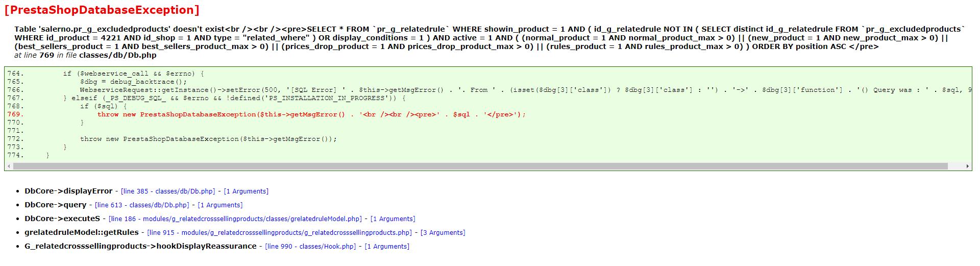Expand '[3 Arguments]' for grelatedruleModel::getRules
The image size is (980, 266).
443,233
